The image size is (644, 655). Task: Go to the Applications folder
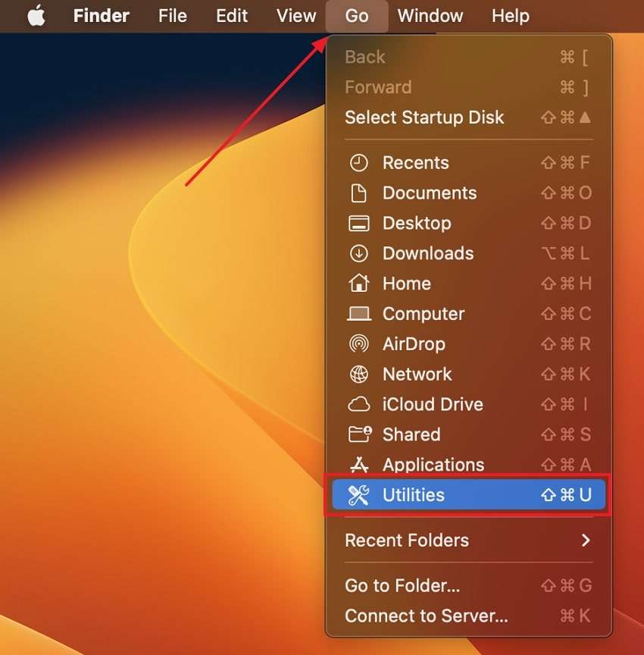(x=468, y=465)
